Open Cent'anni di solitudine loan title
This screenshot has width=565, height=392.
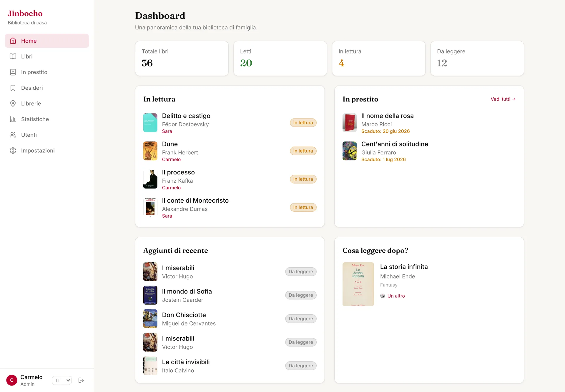pyautogui.click(x=395, y=144)
